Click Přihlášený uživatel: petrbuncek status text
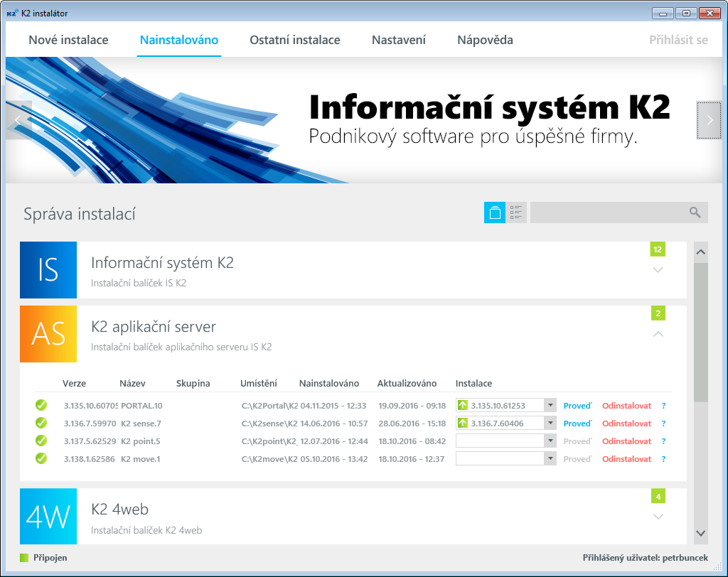Screen dimensions: 728x577 pos(646,558)
